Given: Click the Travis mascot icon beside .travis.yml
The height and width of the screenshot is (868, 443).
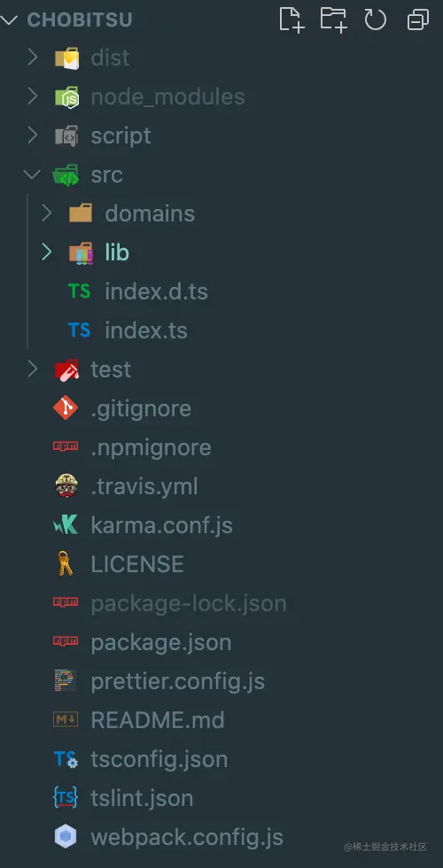Looking at the screenshot, I should (66, 486).
